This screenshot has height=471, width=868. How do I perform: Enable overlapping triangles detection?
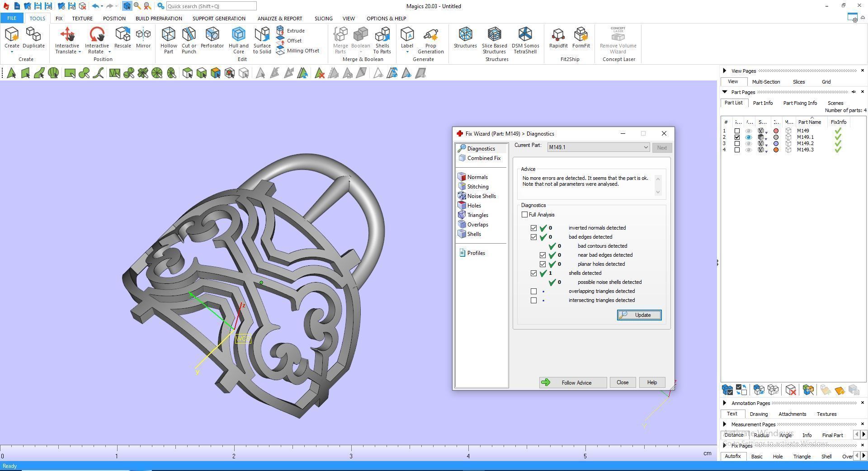tap(533, 291)
